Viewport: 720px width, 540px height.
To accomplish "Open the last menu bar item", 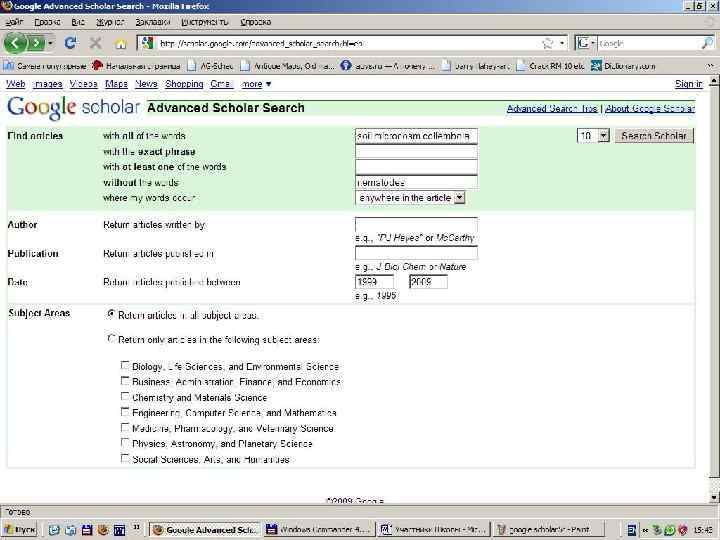I will (x=256, y=22).
